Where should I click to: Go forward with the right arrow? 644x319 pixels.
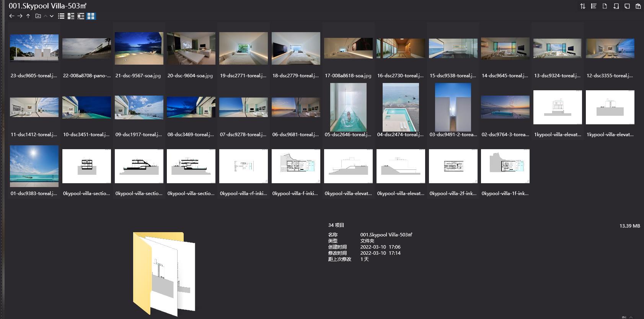(20, 16)
